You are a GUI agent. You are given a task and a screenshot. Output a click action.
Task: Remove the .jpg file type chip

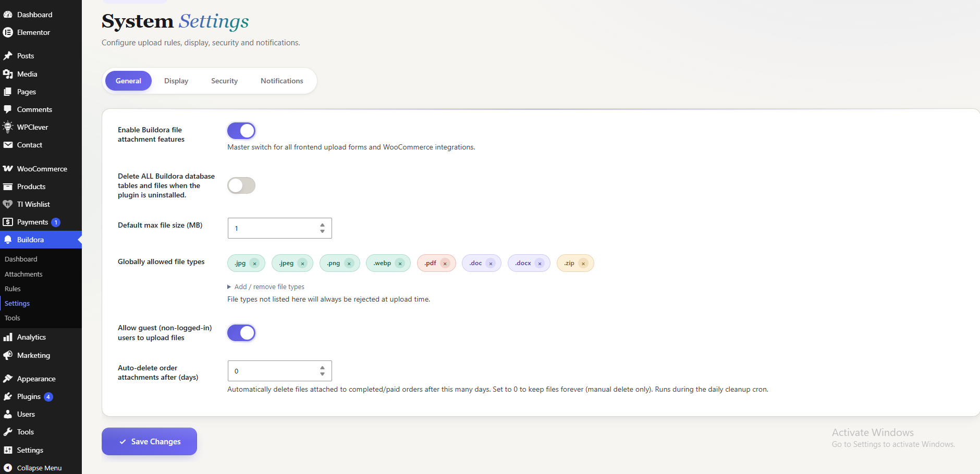click(255, 264)
